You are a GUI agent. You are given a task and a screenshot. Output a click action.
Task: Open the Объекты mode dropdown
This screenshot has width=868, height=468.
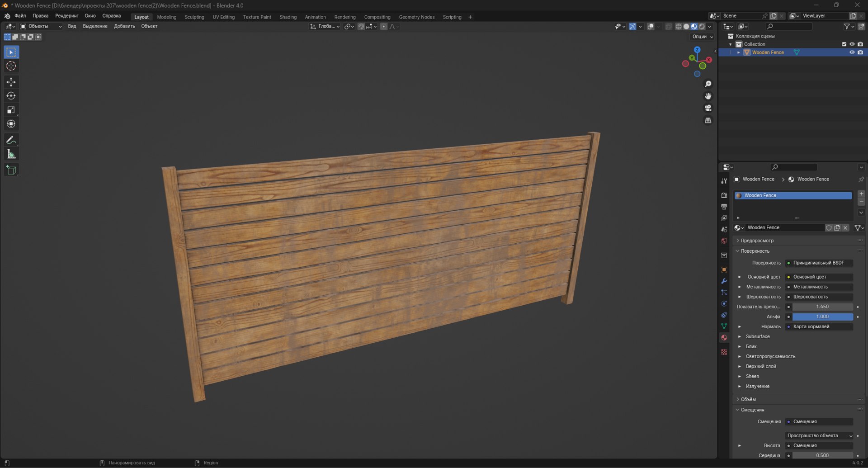click(41, 26)
